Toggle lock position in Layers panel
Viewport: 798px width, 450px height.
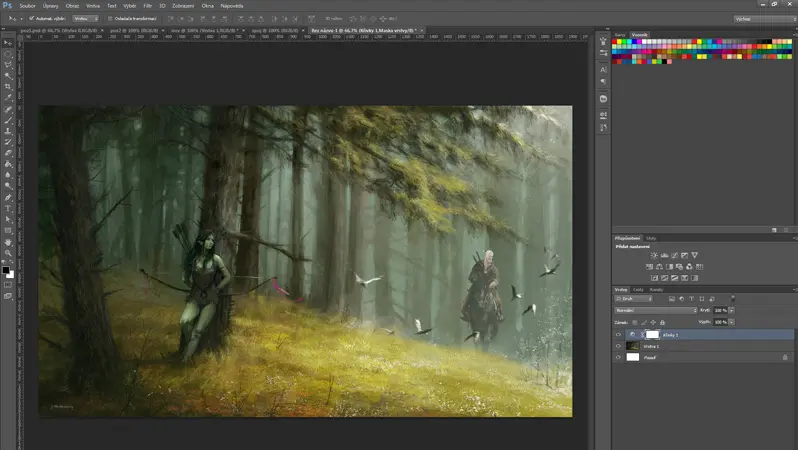point(653,322)
